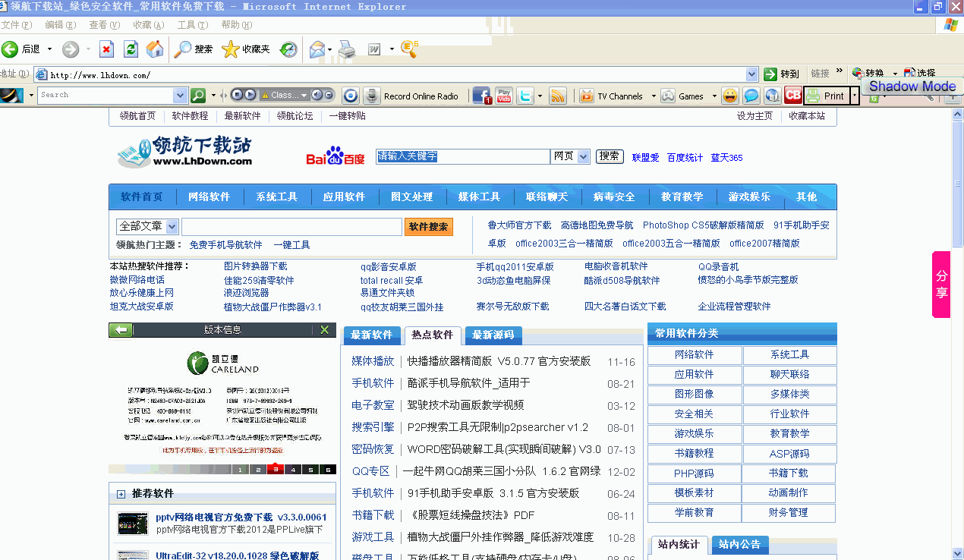
Task: Open the Mail envelope icon
Action: coord(317,49)
